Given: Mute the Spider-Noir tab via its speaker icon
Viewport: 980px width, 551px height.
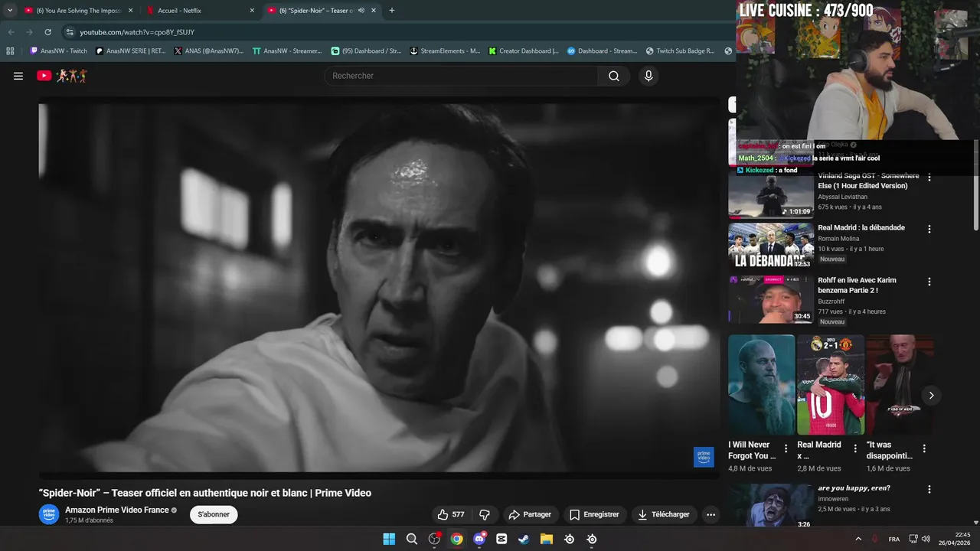Looking at the screenshot, I should [361, 11].
